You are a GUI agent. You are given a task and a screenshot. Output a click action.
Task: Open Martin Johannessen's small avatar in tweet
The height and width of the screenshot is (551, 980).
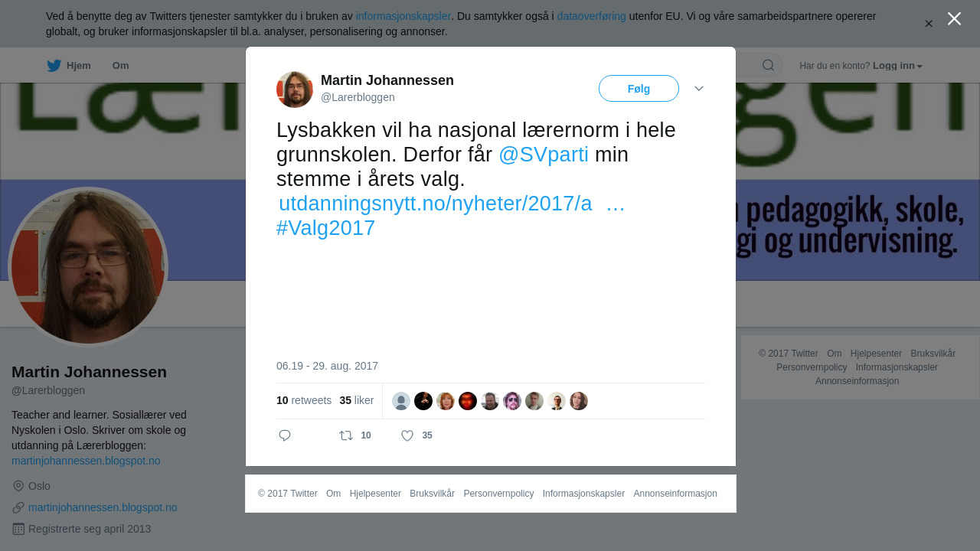295,90
